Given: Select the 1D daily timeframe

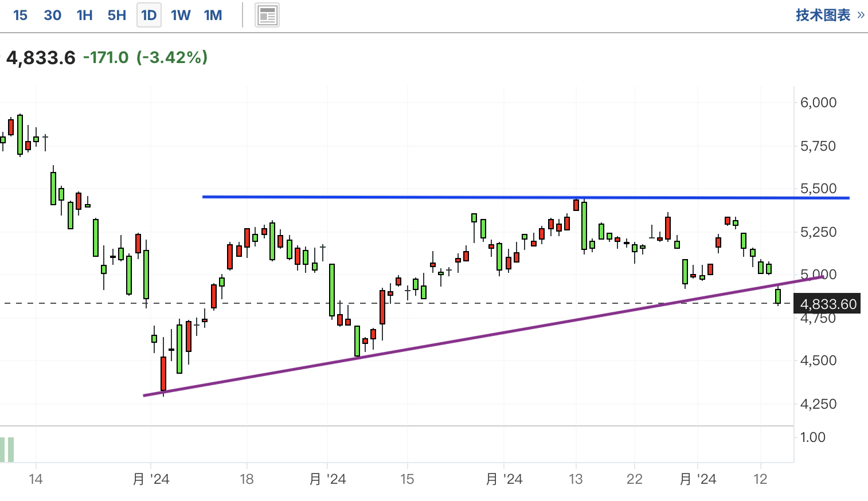Looking at the screenshot, I should pyautogui.click(x=149, y=15).
